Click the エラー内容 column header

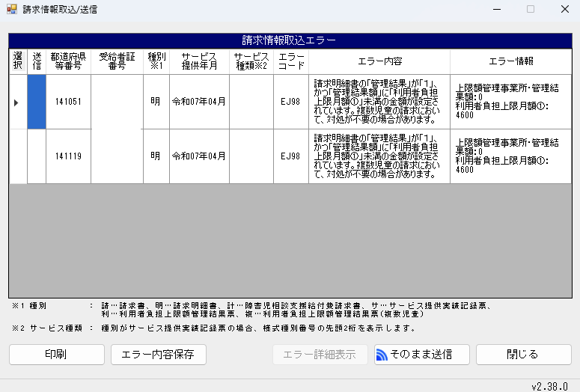pyautogui.click(x=379, y=61)
